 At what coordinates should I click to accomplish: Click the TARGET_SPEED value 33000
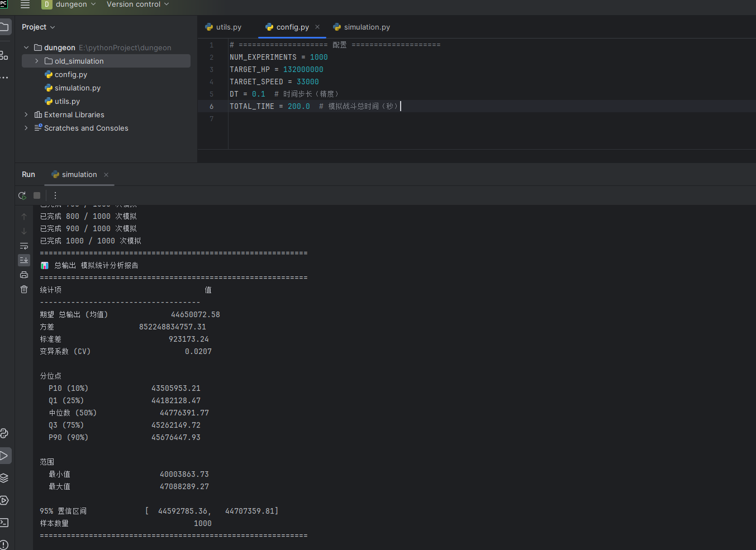[x=308, y=82]
